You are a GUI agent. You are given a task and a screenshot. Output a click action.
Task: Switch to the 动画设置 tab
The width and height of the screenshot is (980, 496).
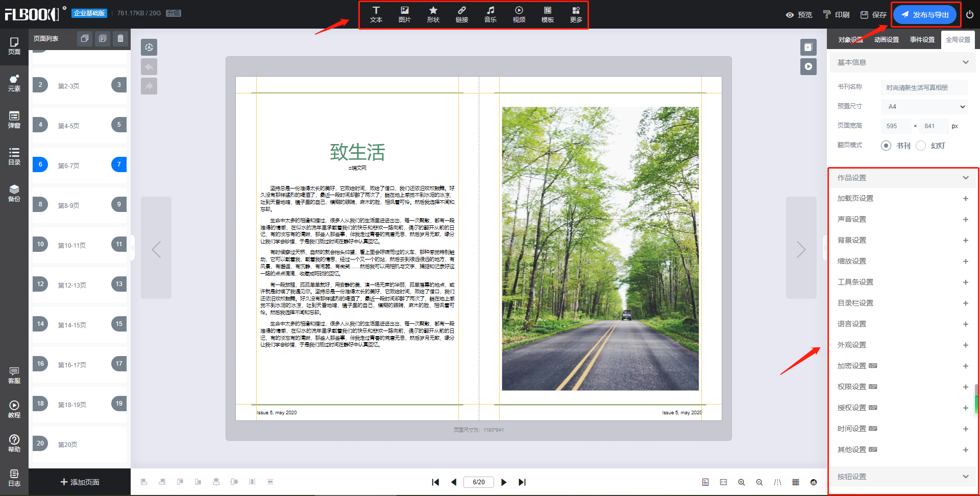click(x=887, y=40)
